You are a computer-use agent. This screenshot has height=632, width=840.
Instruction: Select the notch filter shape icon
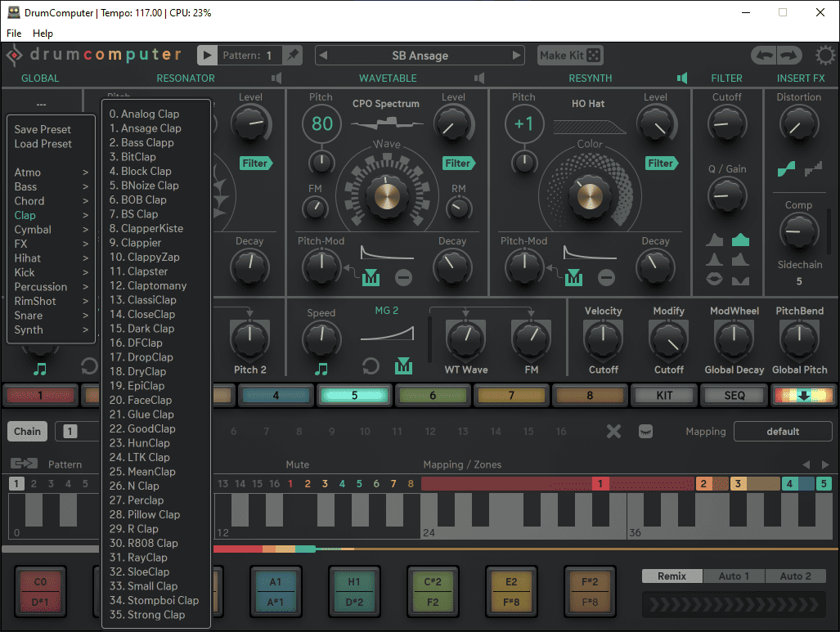point(740,280)
